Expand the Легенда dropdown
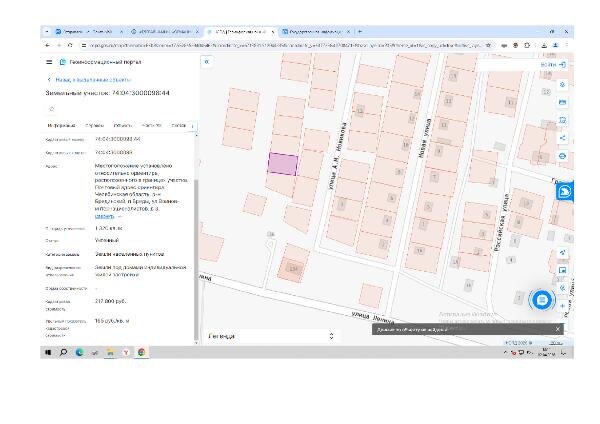Viewport: 600px width, 424px height. tap(271, 336)
